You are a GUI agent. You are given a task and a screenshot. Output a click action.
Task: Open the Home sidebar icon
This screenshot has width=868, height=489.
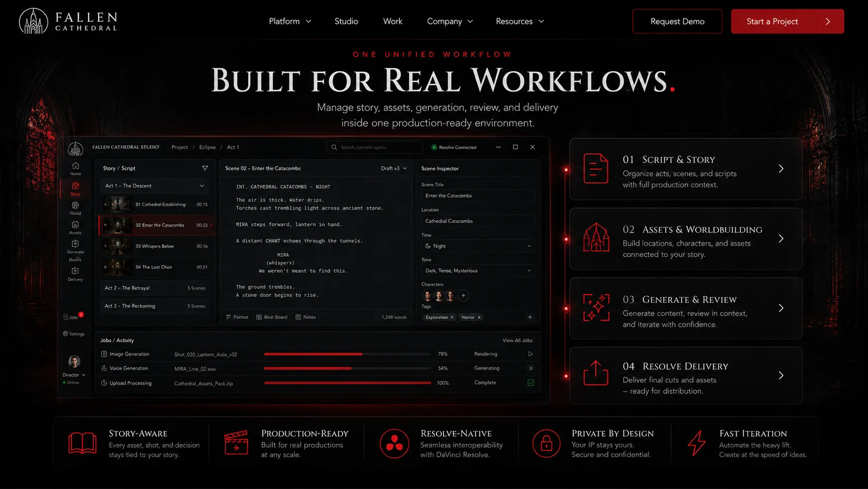click(x=75, y=168)
